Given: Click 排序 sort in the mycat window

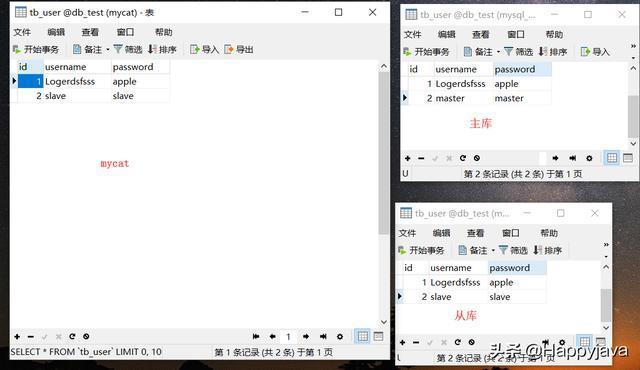Looking at the screenshot, I should [162, 49].
